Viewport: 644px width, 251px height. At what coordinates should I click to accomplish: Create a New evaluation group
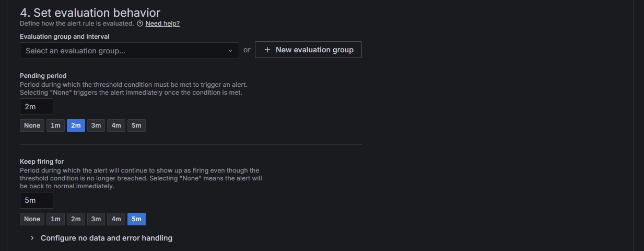tap(308, 50)
